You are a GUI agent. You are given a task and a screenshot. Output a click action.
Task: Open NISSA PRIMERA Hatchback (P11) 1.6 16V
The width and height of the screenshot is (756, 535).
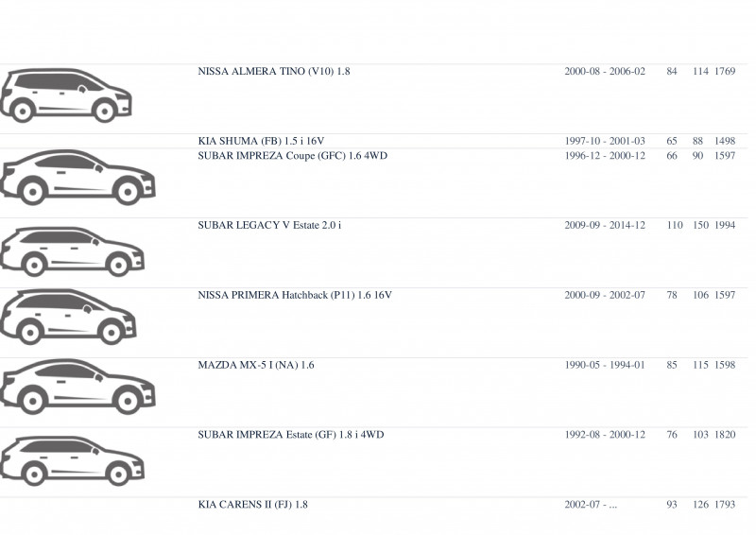(295, 295)
